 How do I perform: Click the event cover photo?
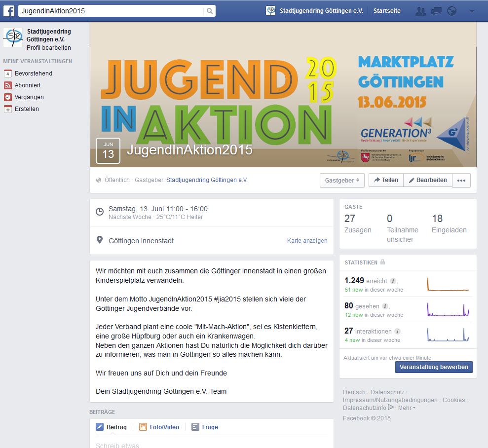click(x=283, y=95)
